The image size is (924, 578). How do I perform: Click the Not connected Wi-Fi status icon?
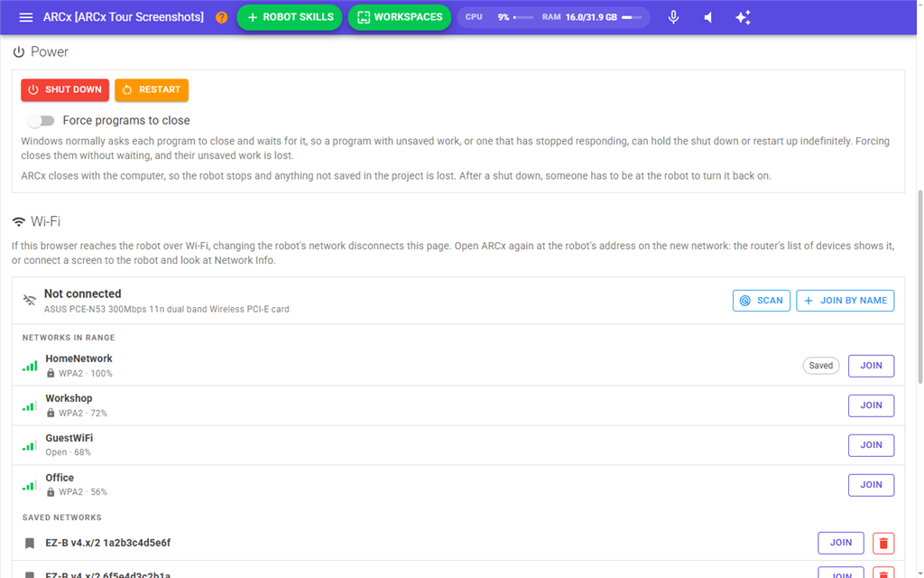30,300
